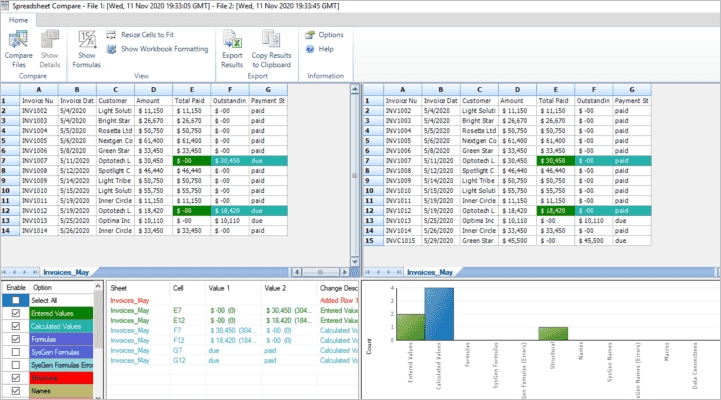The height and width of the screenshot is (400, 721).
Task: Click the $45,500 Amount cell in right grid row 15
Action: 517,240
